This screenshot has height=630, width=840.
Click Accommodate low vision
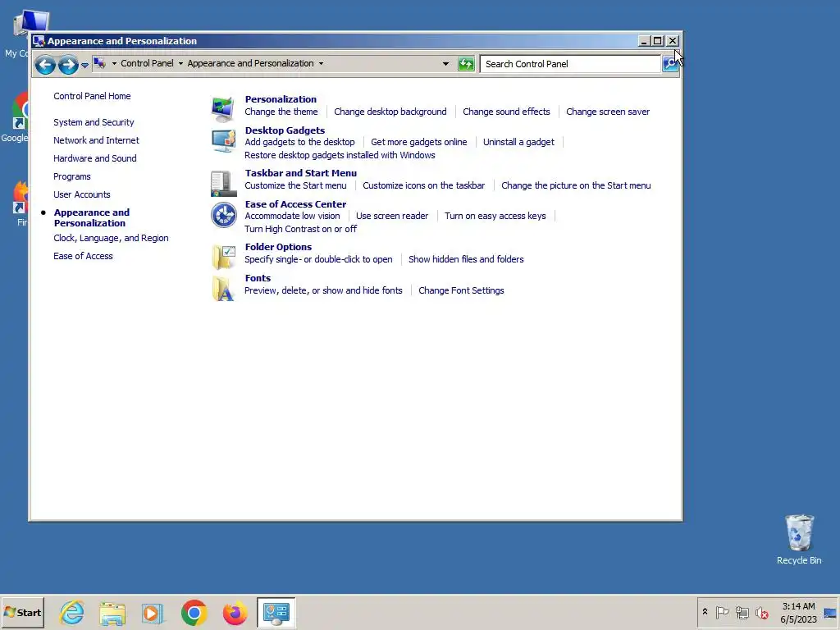[x=293, y=216]
